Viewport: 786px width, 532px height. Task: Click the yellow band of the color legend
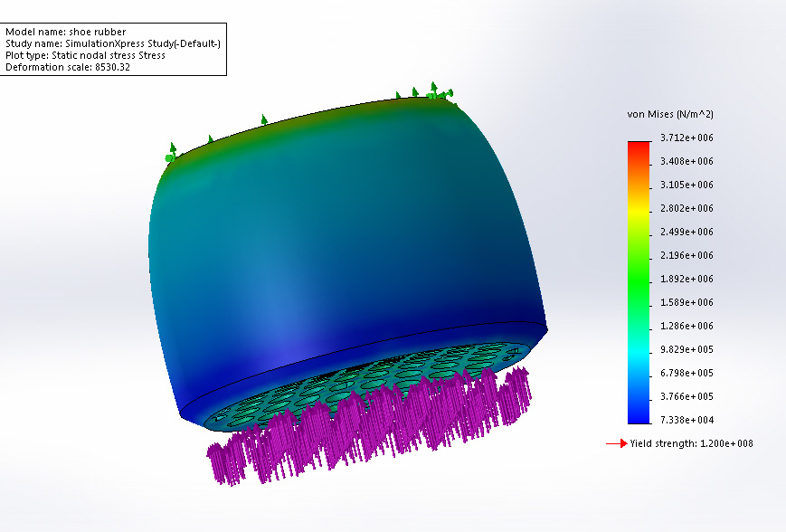tap(639, 210)
